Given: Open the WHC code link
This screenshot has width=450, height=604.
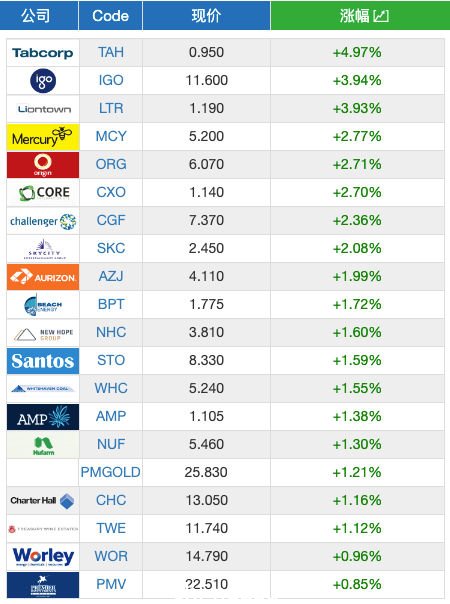Looking at the screenshot, I should tap(111, 388).
